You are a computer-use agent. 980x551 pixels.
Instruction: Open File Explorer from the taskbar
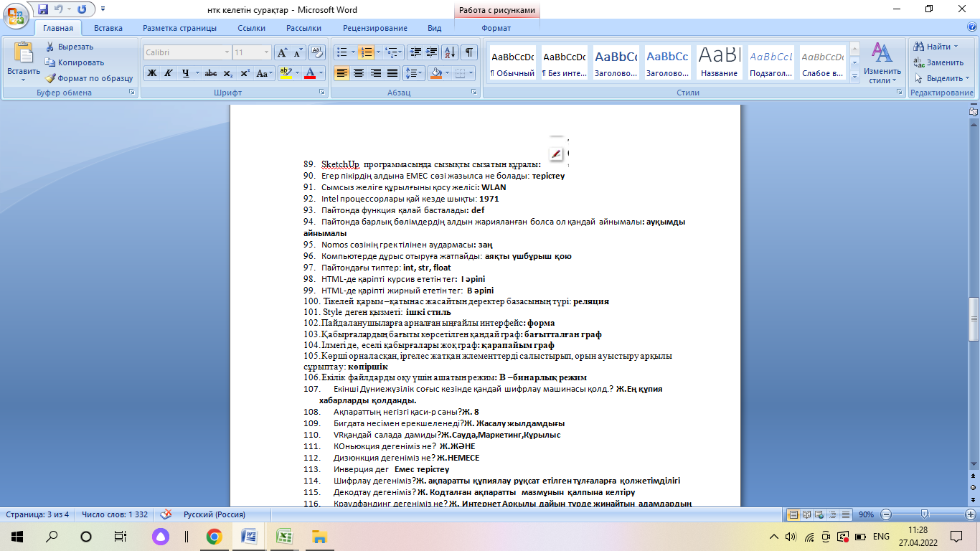[x=319, y=537]
